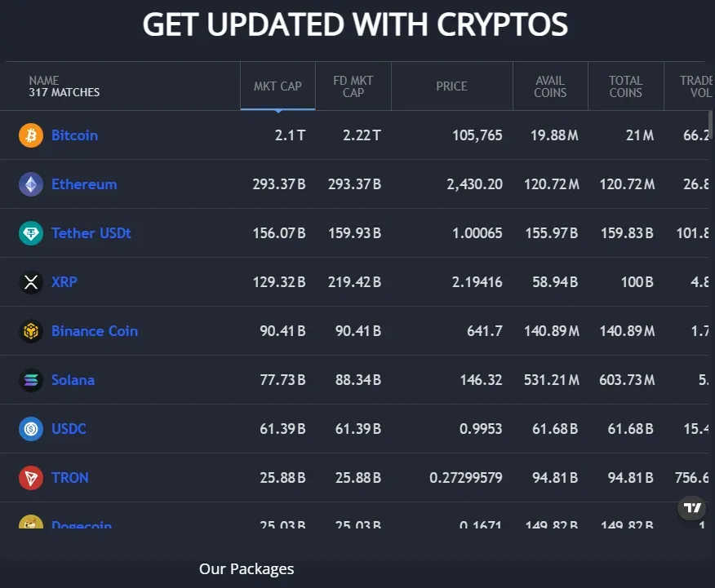The width and height of the screenshot is (715, 588).
Task: Click the Tether USDt logo icon
Action: pyautogui.click(x=31, y=233)
